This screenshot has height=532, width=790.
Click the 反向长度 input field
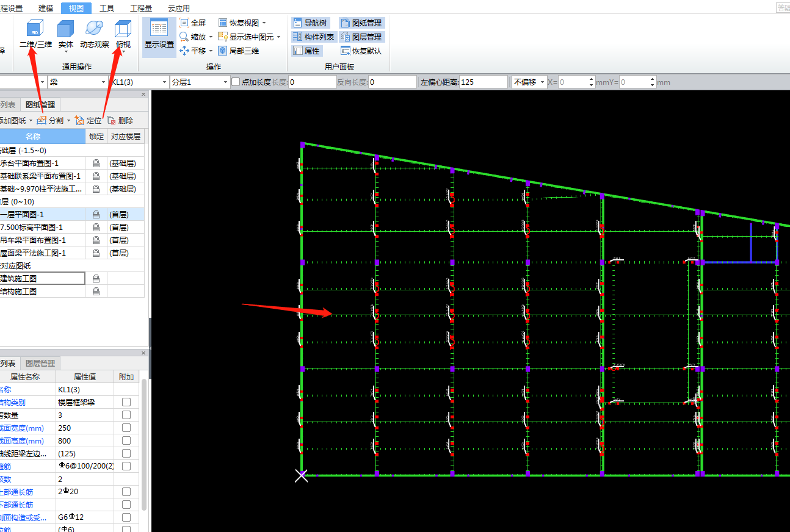[x=393, y=82]
